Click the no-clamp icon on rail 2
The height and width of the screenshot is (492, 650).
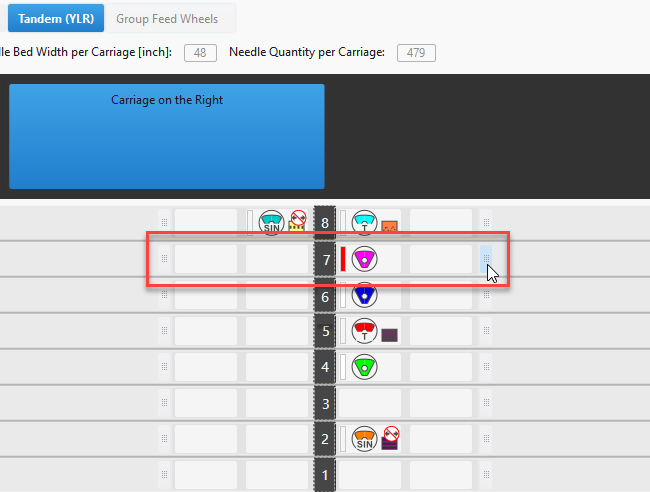390,436
